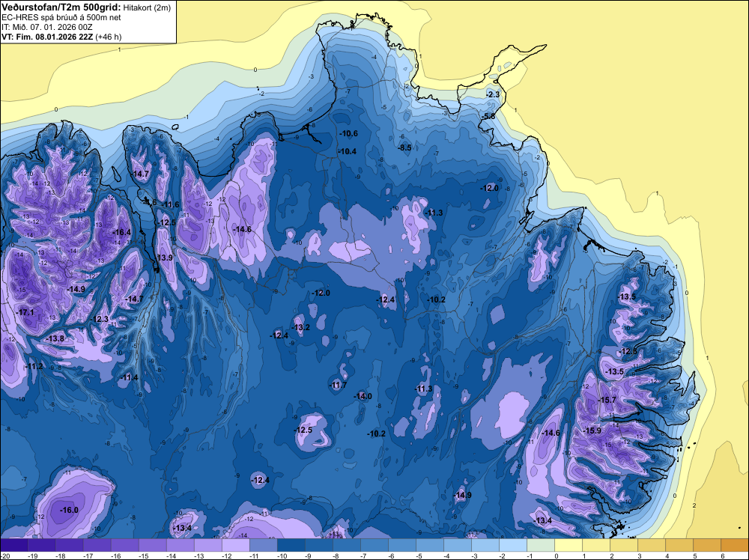
Task: Select the -10 legend color swatch
Action: (x=291, y=545)
